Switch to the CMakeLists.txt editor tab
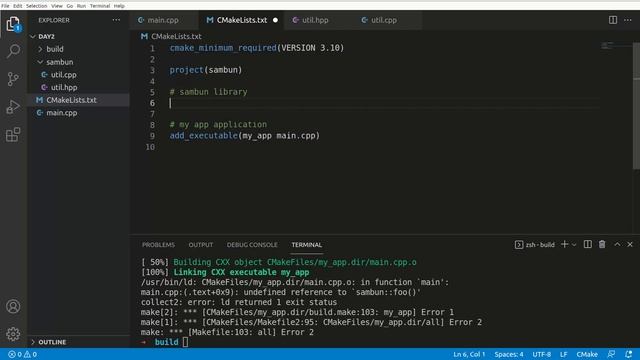Screen dimensions: 640x360 coord(242,20)
